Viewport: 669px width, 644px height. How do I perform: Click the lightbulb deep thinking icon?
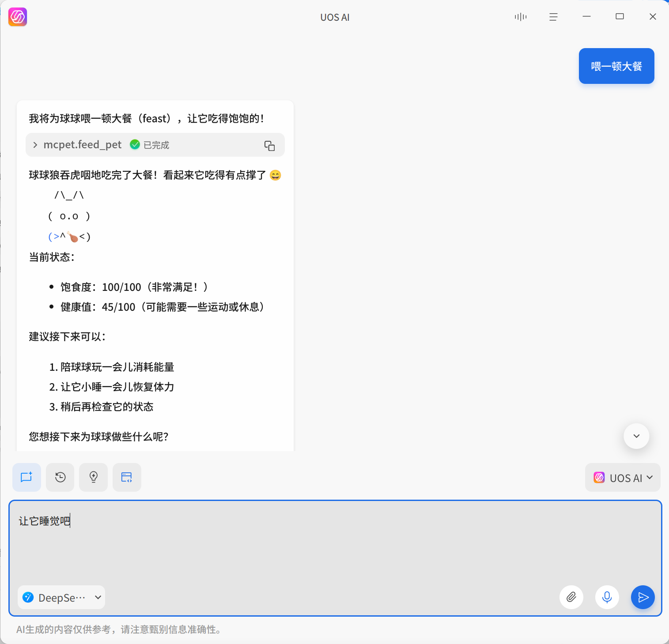tap(93, 477)
